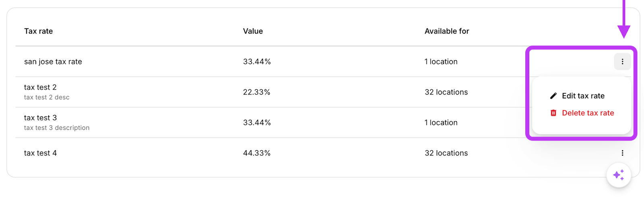This screenshot has width=644, height=200.
Task: Select the "san jose tax rate" row name
Action: (53, 62)
